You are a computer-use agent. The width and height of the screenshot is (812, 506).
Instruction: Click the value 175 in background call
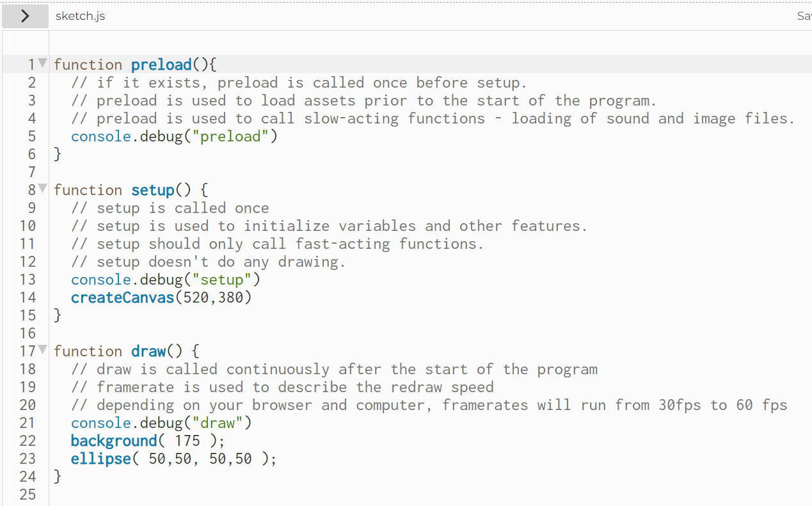(x=187, y=441)
